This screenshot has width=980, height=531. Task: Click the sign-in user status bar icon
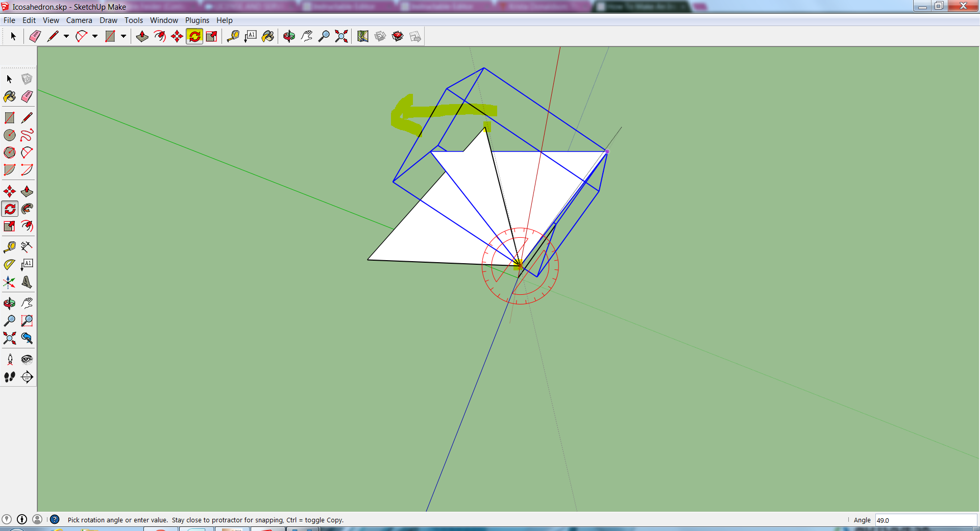click(x=37, y=519)
